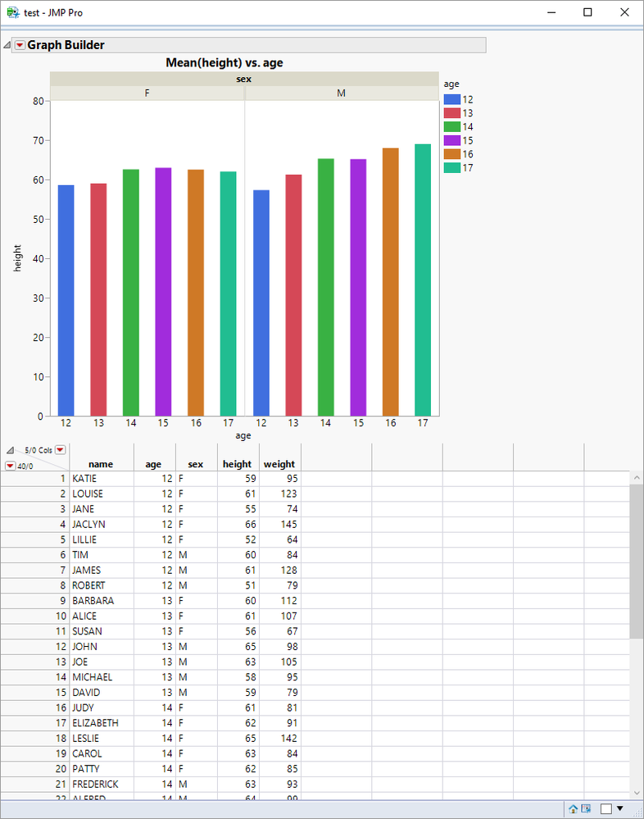Open the Graph Builder red triangle menu

(20, 45)
